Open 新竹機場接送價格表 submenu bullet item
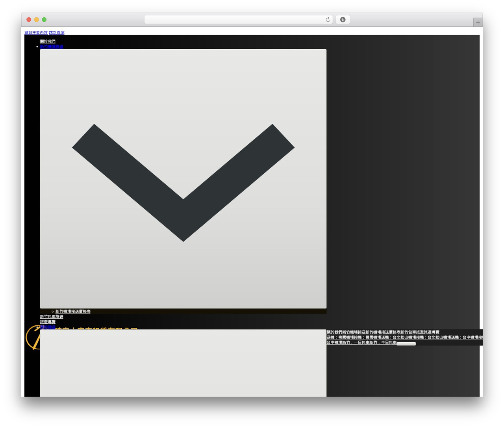The image size is (504, 427). [73, 312]
